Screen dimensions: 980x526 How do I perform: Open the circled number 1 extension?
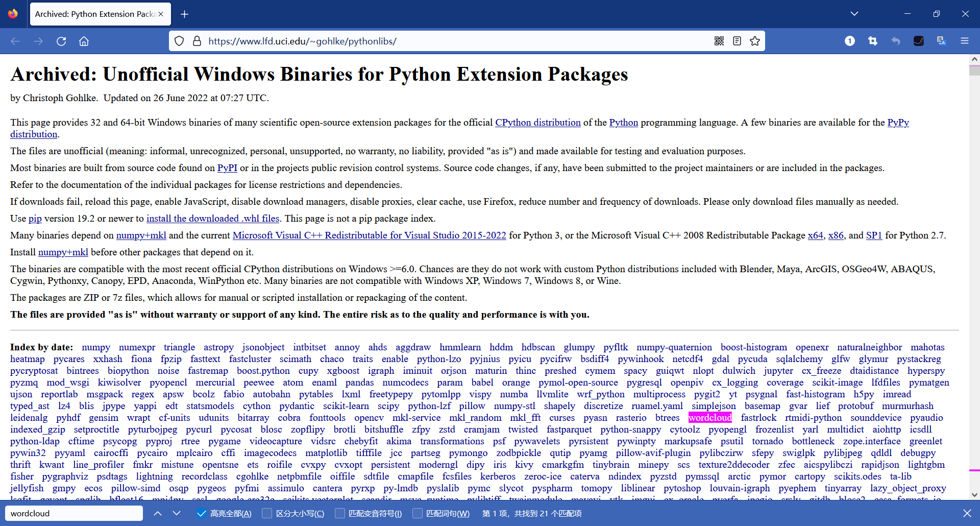tap(850, 41)
